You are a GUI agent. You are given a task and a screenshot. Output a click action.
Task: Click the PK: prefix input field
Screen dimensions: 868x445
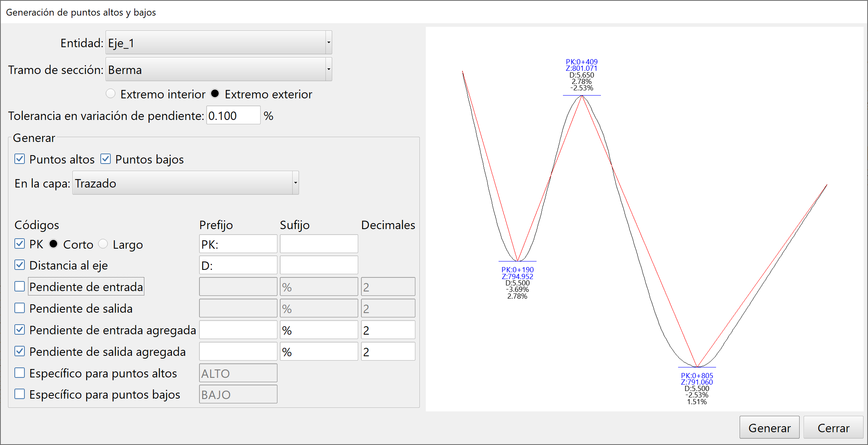tap(238, 244)
